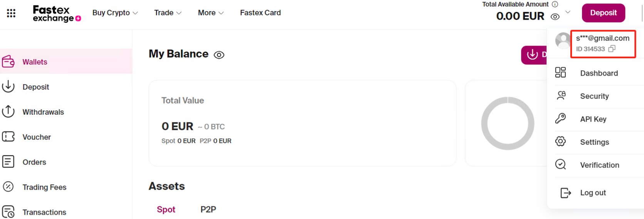This screenshot has width=644, height=219.
Task: Open the apps grid menu icon
Action: [x=11, y=13]
